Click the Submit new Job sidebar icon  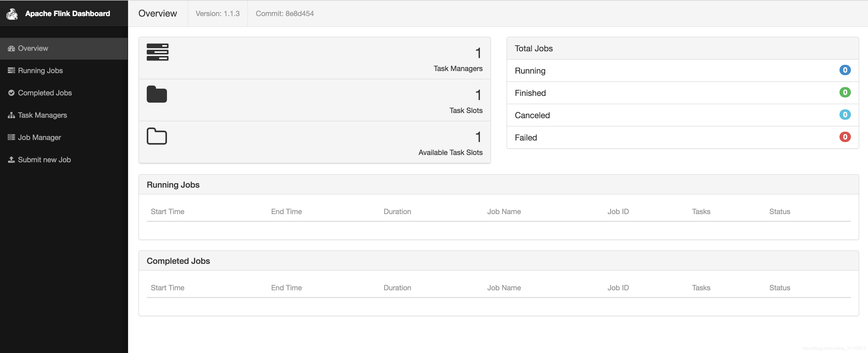point(11,159)
